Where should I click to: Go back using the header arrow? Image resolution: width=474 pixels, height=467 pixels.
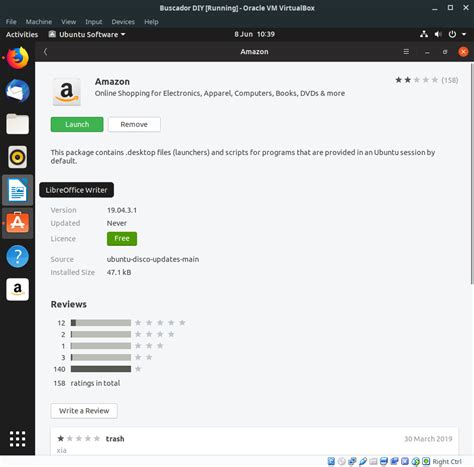point(46,52)
